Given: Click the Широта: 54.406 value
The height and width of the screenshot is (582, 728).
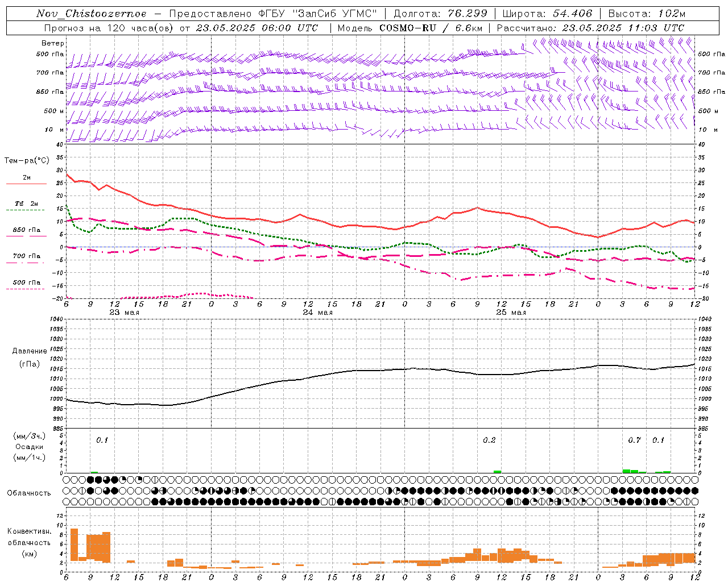Looking at the screenshot, I should click(x=547, y=14).
